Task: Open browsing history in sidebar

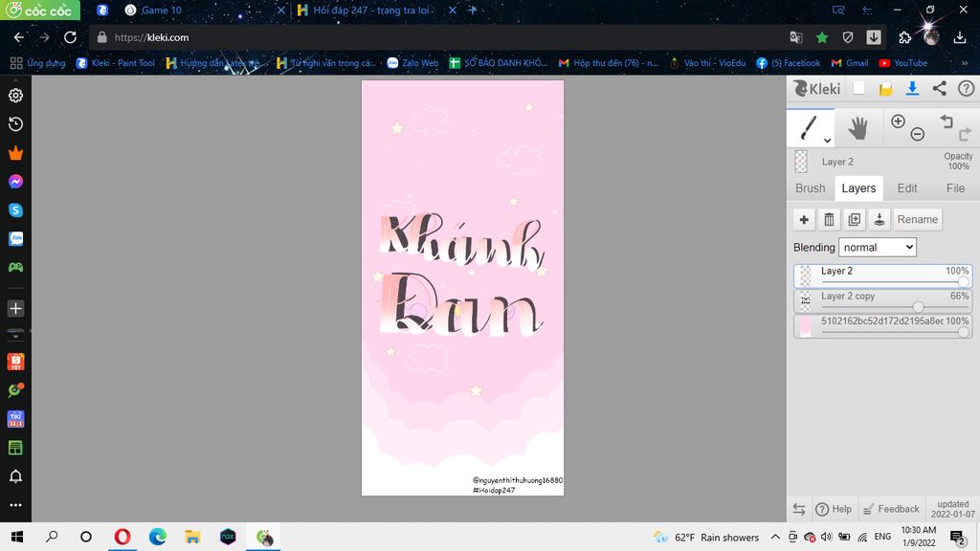Action: [15, 123]
